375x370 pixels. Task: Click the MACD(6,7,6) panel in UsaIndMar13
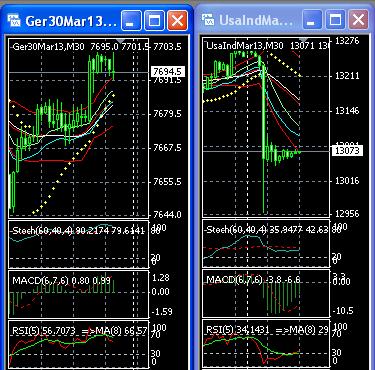tap(266, 294)
